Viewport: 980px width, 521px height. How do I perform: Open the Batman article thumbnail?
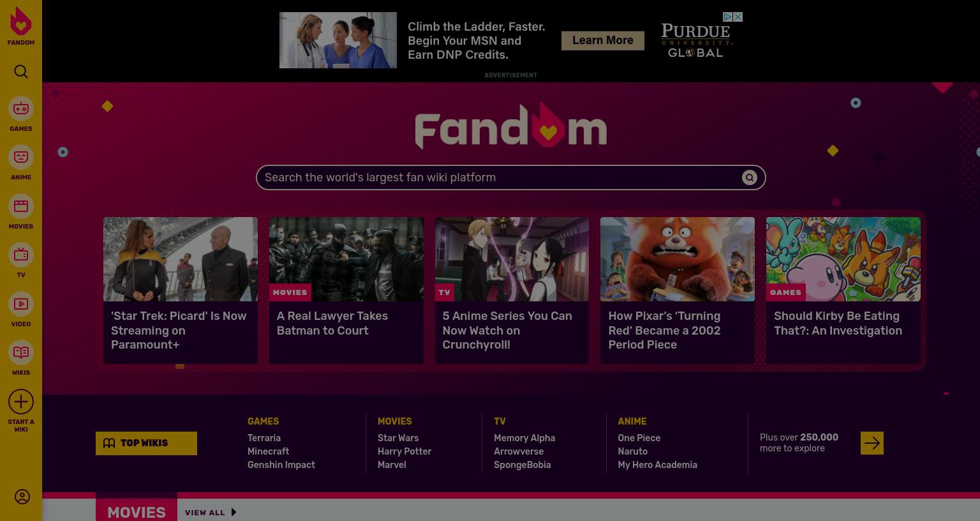[x=346, y=259]
